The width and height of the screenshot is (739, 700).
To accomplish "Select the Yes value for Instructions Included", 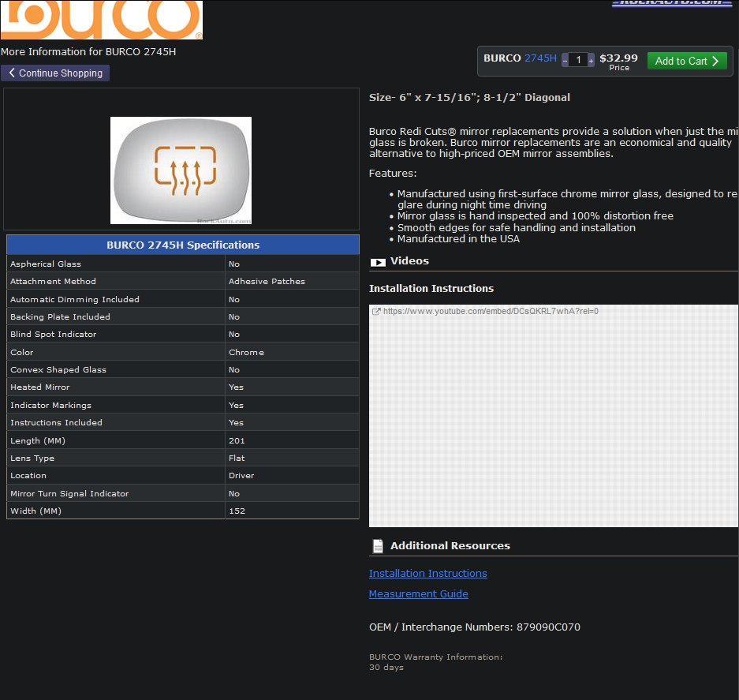I will [x=236, y=423].
